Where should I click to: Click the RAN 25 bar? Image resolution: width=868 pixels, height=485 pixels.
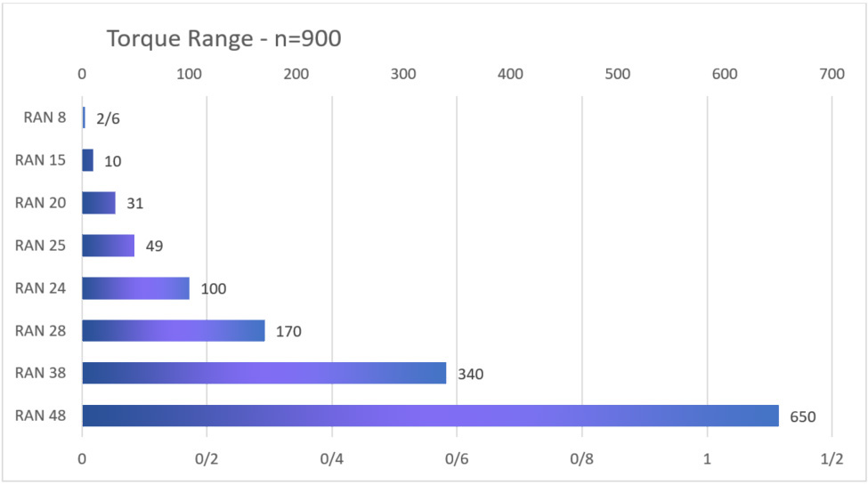[109, 246]
